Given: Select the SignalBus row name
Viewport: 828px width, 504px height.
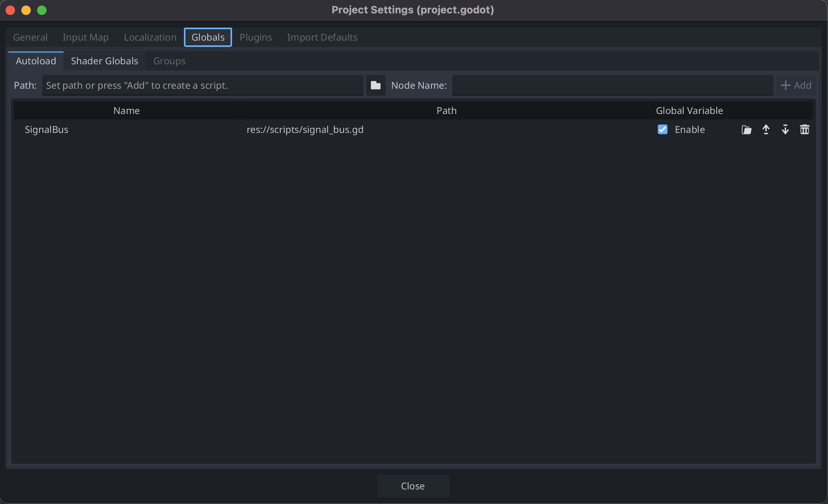Looking at the screenshot, I should [x=47, y=130].
